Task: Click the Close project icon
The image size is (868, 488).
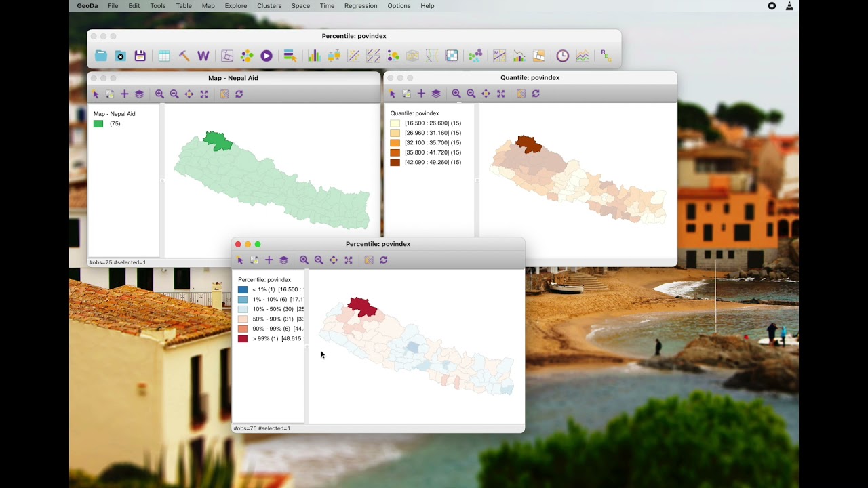Action: 121,56
